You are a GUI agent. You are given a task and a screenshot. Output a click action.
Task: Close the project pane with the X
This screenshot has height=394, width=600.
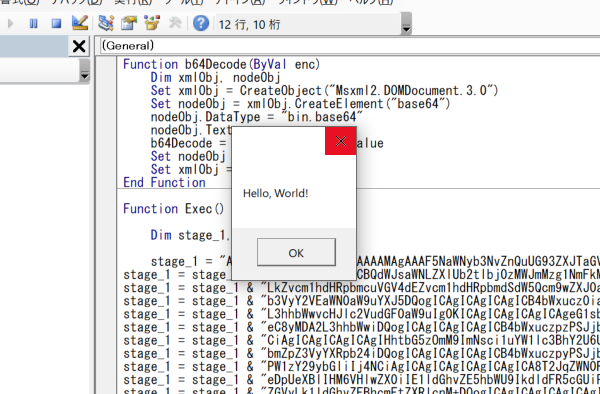tap(79, 46)
